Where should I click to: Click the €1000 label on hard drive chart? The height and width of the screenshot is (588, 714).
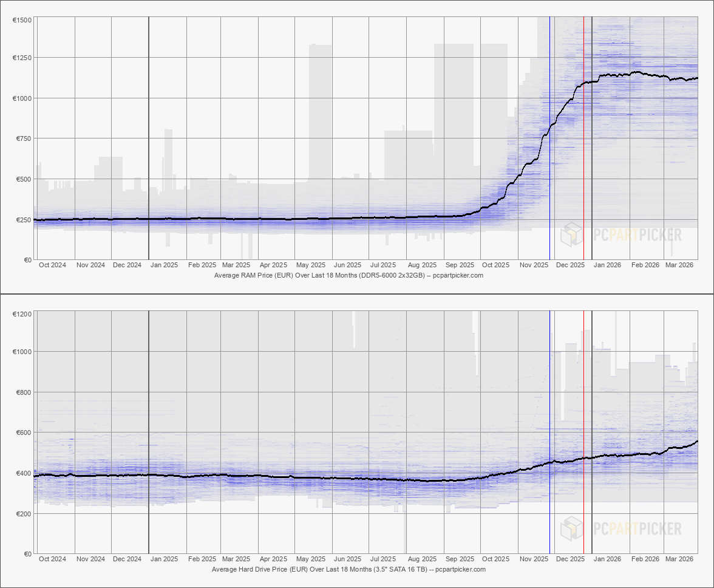[22, 352]
